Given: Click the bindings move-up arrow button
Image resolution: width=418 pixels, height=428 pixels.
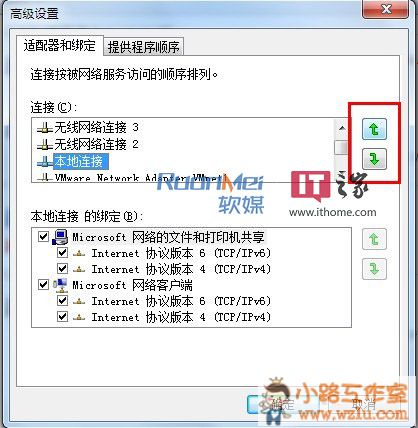Looking at the screenshot, I should [374, 239].
